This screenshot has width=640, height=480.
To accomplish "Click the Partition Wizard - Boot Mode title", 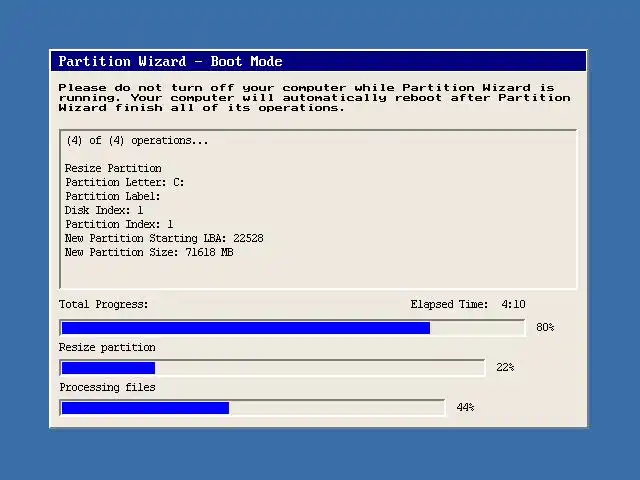I will 170,61.
